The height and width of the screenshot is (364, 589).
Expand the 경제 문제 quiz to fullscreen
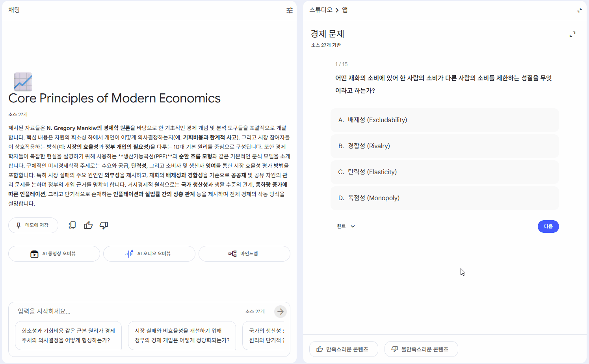[572, 34]
